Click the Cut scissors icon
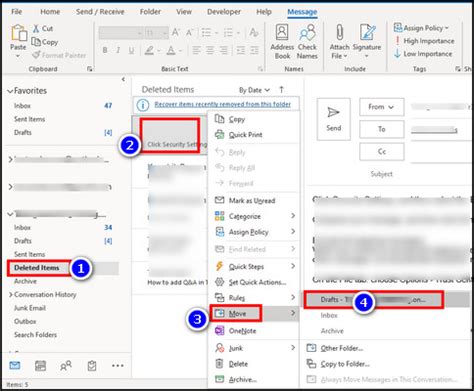This screenshot has width=474, height=391. pos(36,29)
